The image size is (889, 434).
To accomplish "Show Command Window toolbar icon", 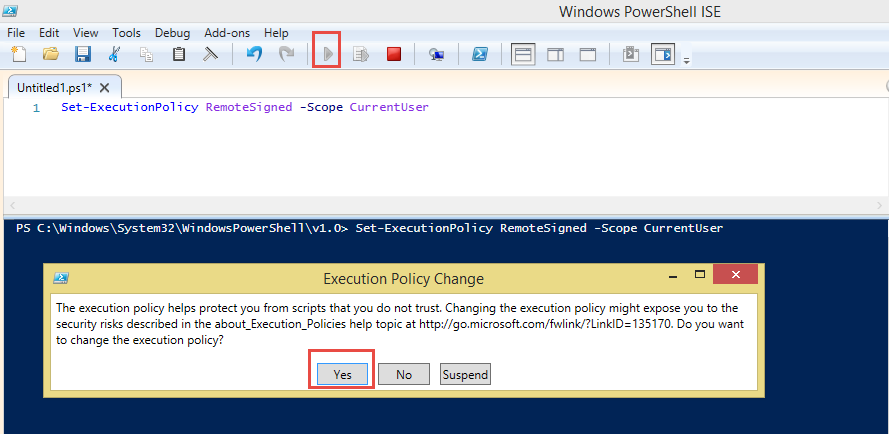I will 630,54.
